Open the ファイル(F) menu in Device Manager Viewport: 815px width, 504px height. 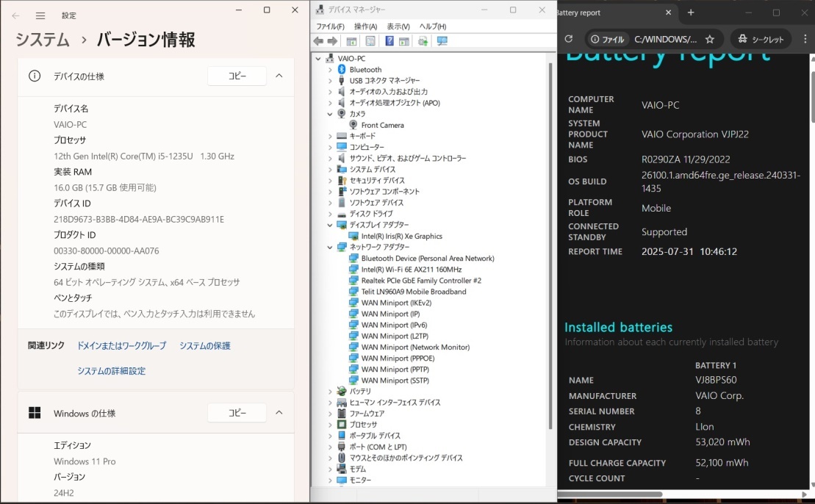330,26
